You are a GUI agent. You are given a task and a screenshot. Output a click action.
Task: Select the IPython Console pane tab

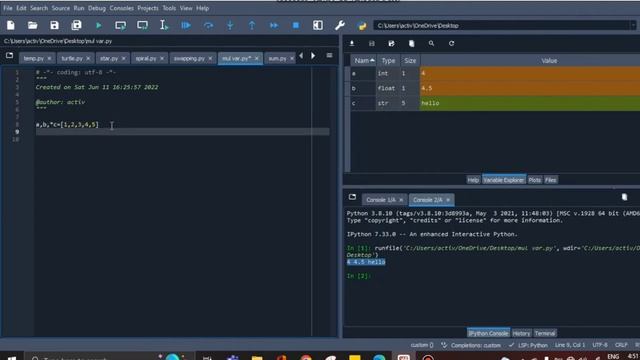[488, 333]
